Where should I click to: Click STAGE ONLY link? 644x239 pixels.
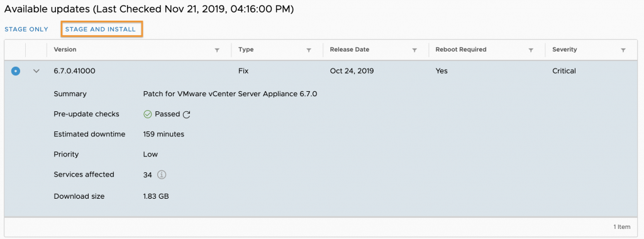click(26, 30)
